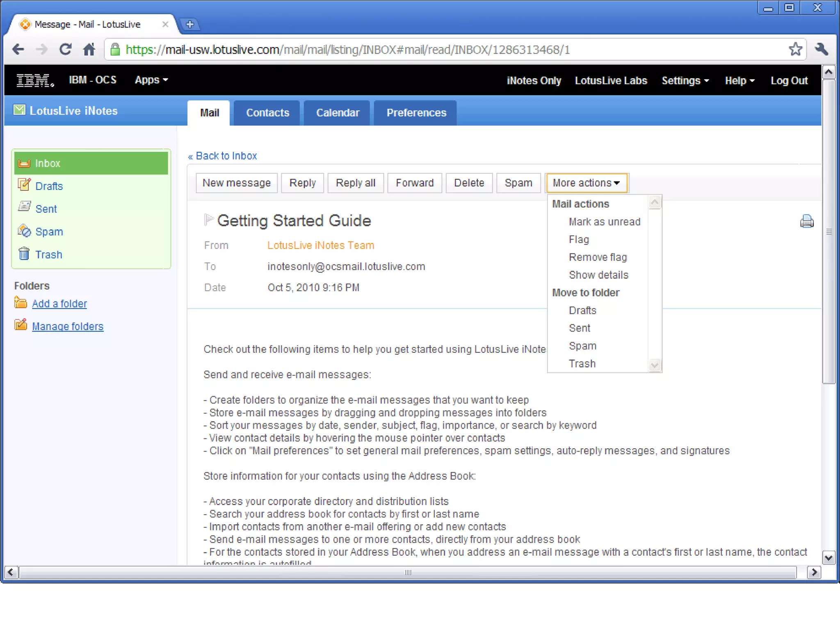Click the Manage folders icon
840x630 pixels.
coord(21,325)
